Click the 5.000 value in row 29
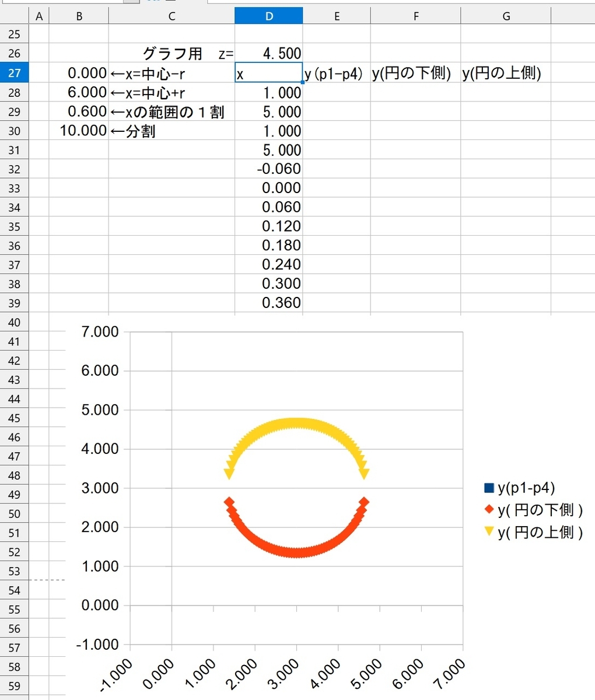595x700 pixels. click(268, 111)
